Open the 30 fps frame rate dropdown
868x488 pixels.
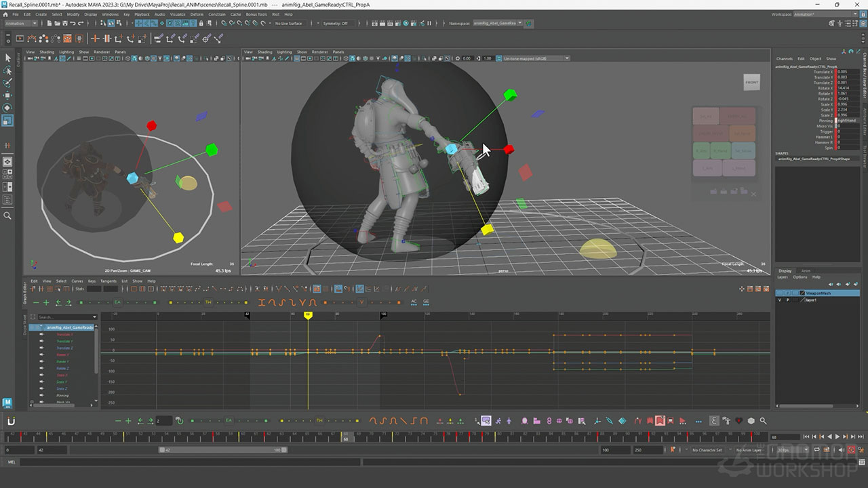coord(791,450)
